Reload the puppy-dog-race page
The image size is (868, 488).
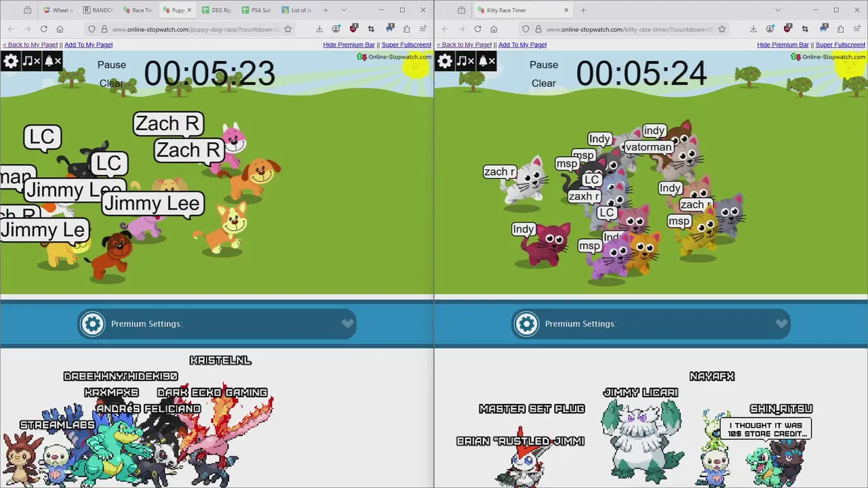(43, 29)
